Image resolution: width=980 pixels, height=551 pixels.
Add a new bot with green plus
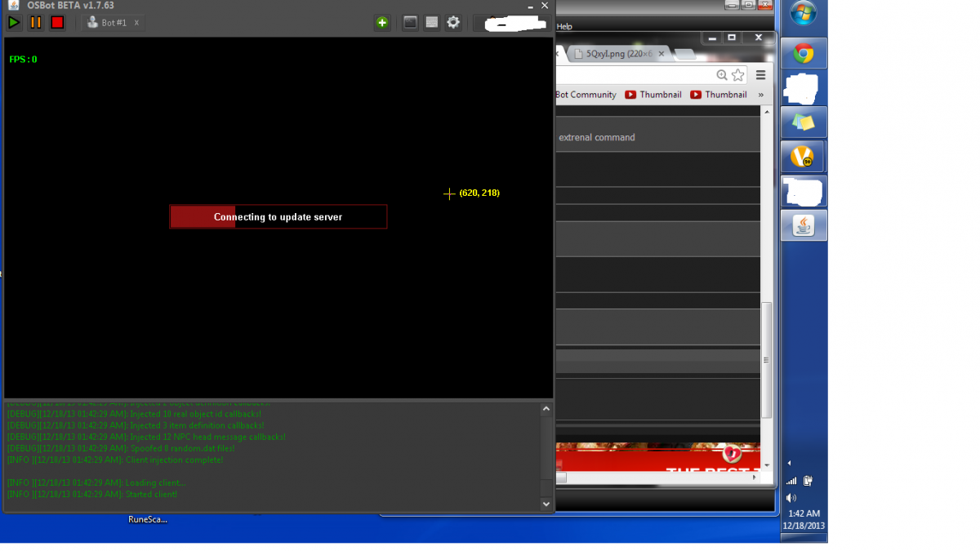tap(382, 23)
